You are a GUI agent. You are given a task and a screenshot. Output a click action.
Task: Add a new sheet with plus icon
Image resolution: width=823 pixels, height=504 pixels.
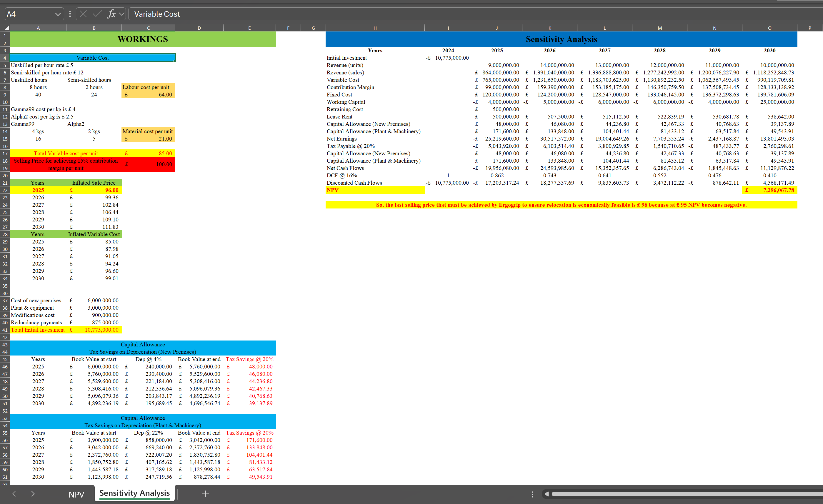(x=205, y=494)
